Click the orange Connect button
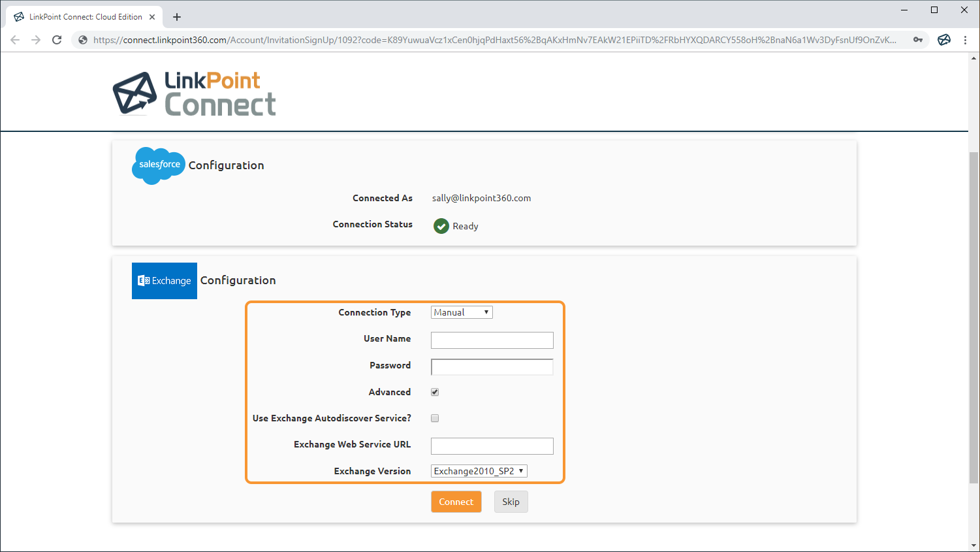Viewport: 980px width, 552px height. pos(456,502)
